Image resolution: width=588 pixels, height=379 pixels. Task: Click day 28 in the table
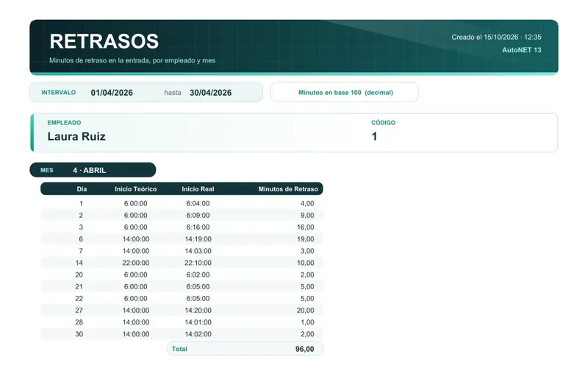tap(79, 322)
